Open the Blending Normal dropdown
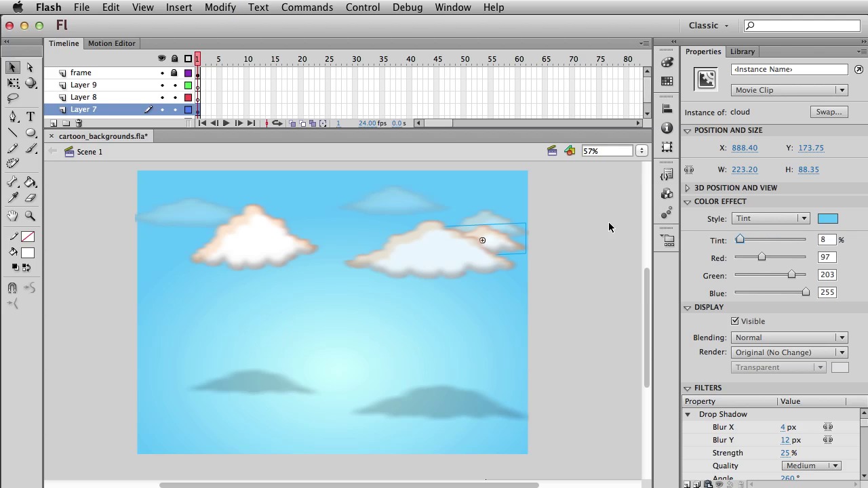 pyautogui.click(x=789, y=338)
